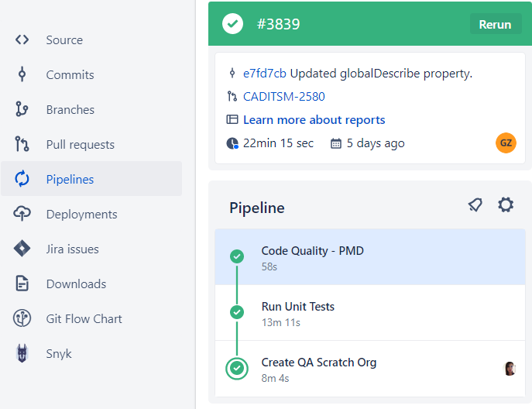Click the 58s step duration
The image size is (532, 409).
pyautogui.click(x=269, y=266)
